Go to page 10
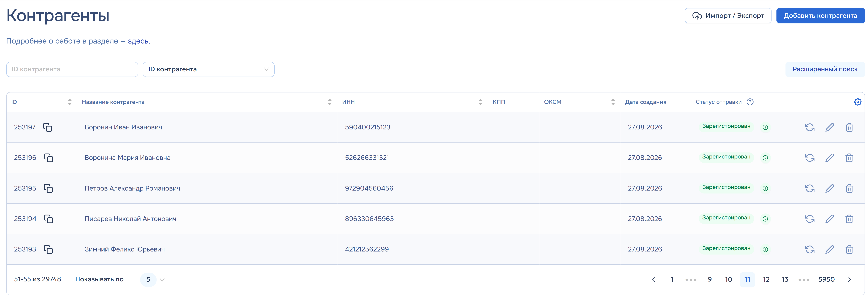 [728, 279]
